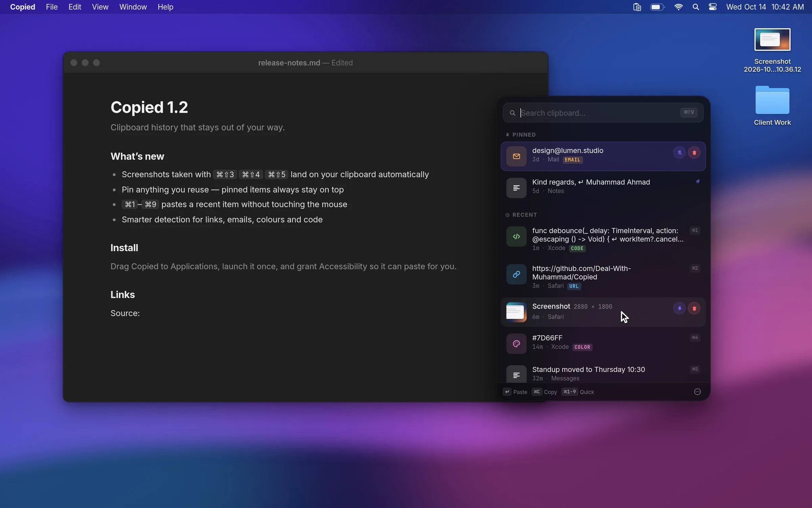Open Control Center in menu bar
The width and height of the screenshot is (812, 508).
pyautogui.click(x=713, y=7)
